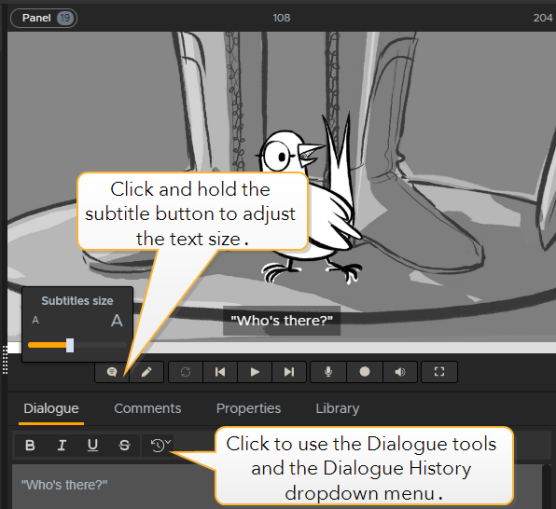Screen dimensions: 556x509
Task: Click the microphone icon
Action: point(328,372)
